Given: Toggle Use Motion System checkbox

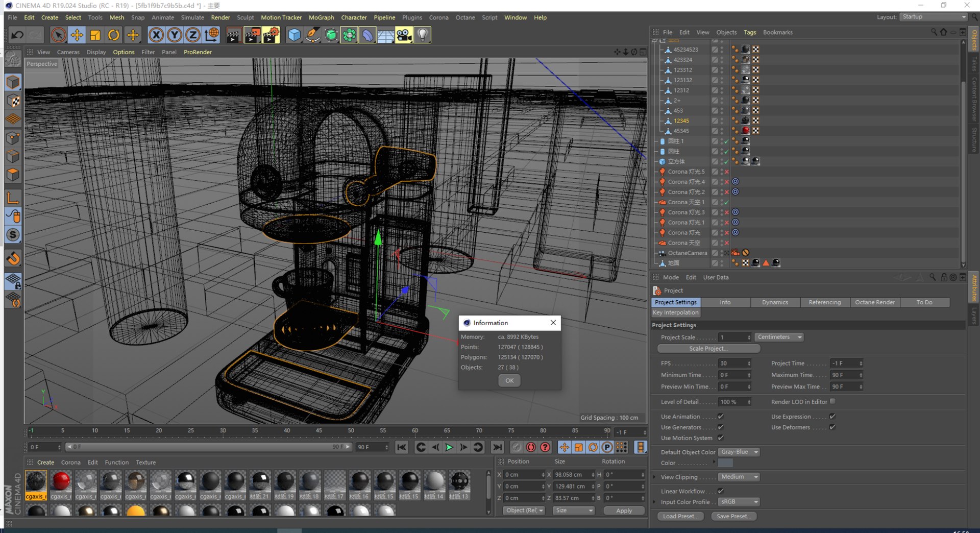Looking at the screenshot, I should 721,438.
